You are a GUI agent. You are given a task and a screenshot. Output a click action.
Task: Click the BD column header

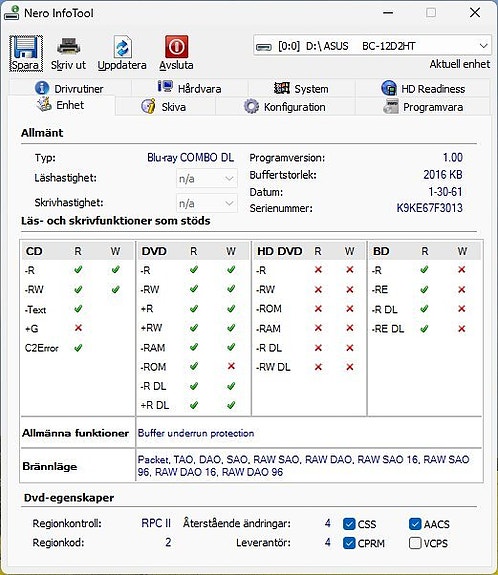(x=381, y=251)
